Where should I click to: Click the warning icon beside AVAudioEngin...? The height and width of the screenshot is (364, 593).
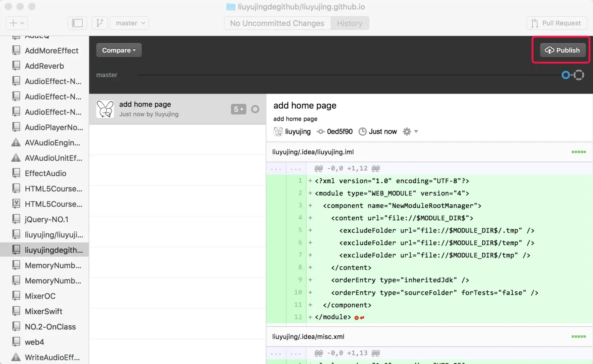(x=16, y=143)
